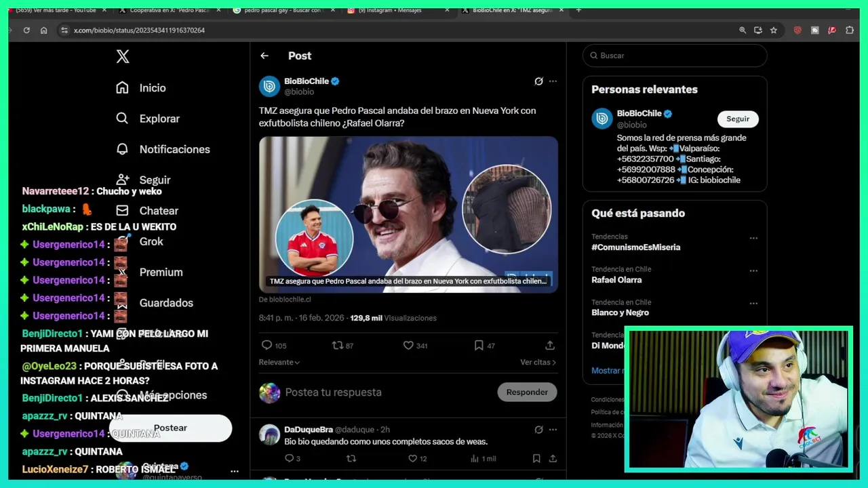Close the YouTube Ver más tarde tab
This screenshot has height=488, width=868.
(104, 10)
